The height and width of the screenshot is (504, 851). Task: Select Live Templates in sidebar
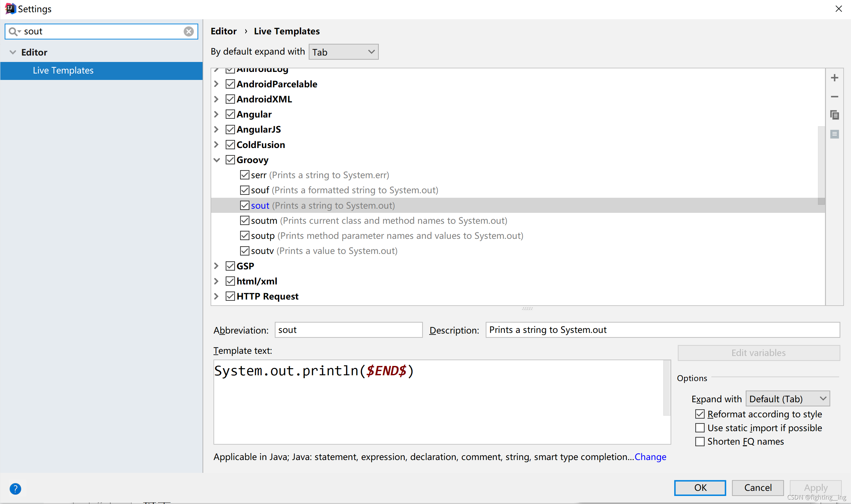[63, 70]
